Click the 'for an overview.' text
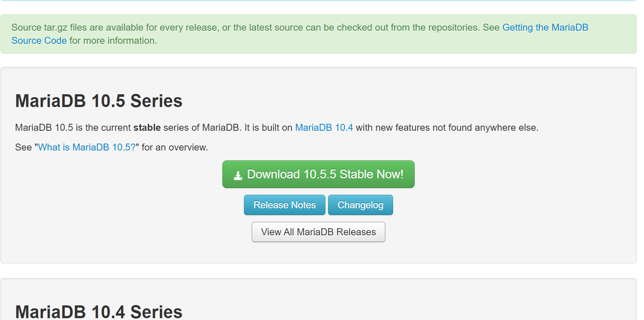The width and height of the screenshot is (644, 320). click(x=175, y=147)
